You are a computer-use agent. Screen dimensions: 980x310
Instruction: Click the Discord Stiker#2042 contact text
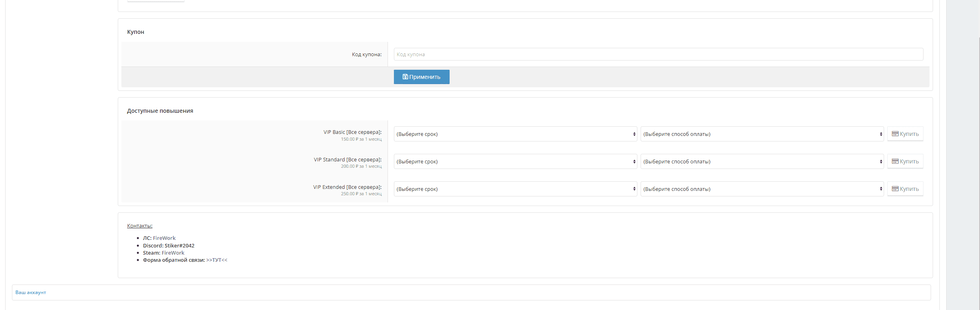[x=169, y=246]
